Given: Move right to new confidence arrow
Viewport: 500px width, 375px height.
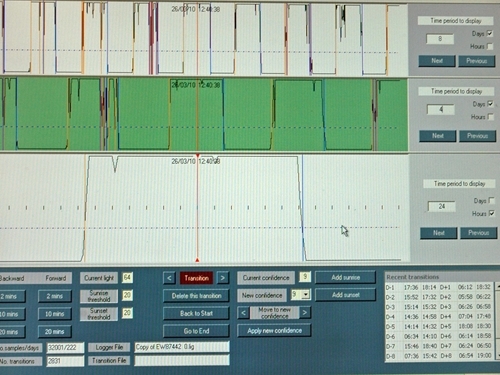Looking at the screenshot, I should [x=304, y=313].
